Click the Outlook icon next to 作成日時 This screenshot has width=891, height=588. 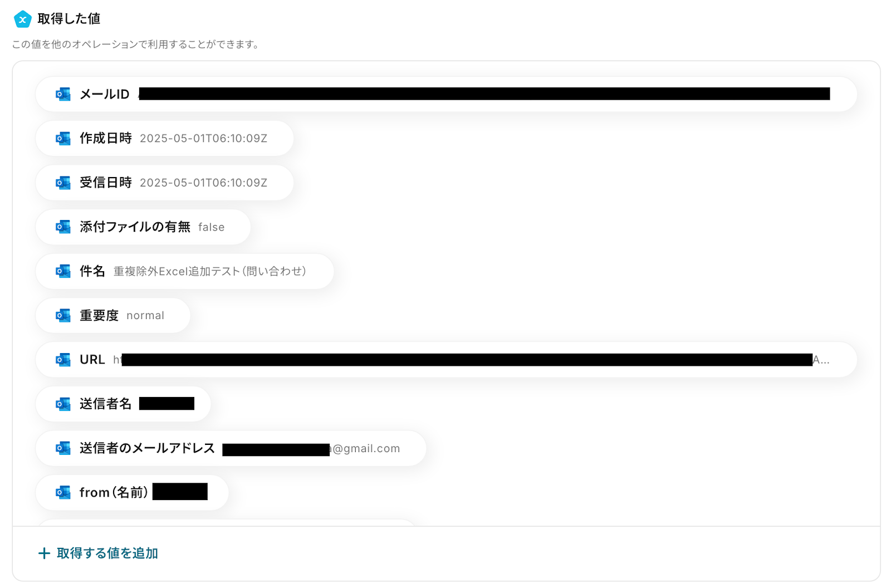[63, 138]
